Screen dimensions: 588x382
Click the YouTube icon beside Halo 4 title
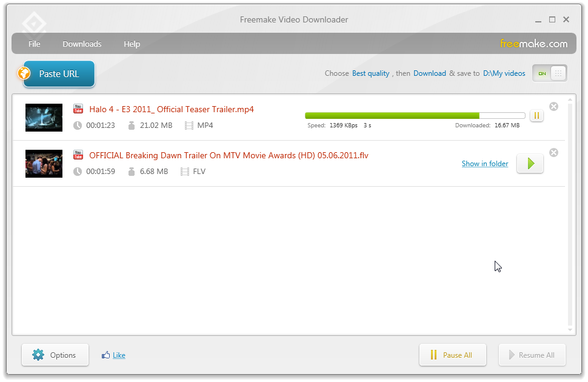tap(78, 109)
